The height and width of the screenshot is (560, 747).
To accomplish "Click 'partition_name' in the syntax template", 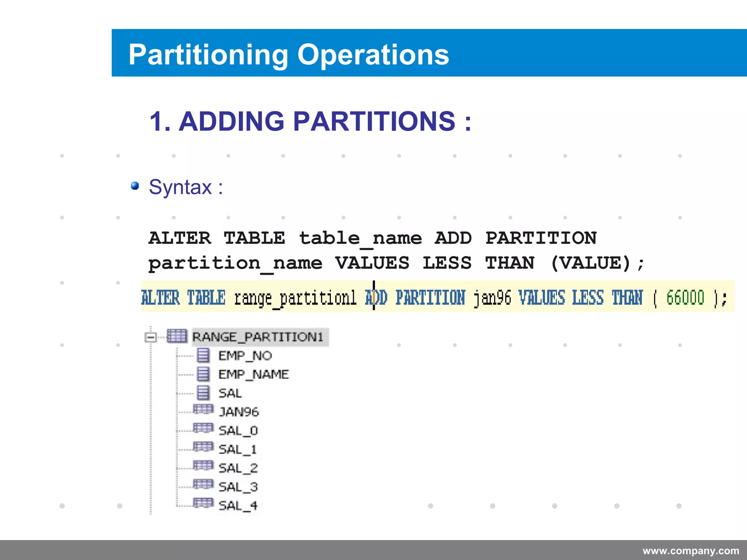I will pyautogui.click(x=235, y=264).
